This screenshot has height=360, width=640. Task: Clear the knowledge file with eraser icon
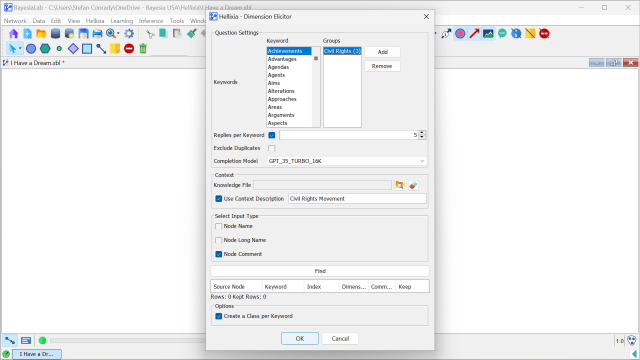(x=413, y=185)
